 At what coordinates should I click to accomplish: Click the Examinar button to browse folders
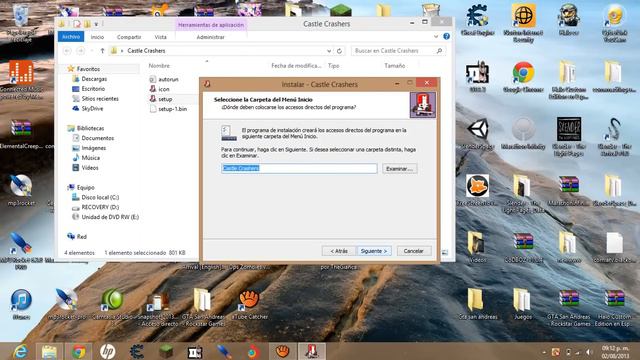(399, 169)
